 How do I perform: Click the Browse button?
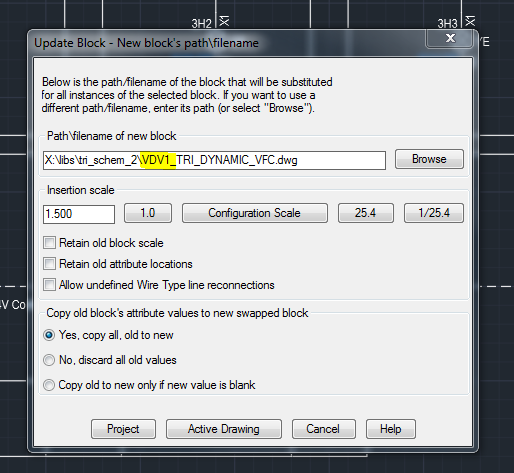pyautogui.click(x=429, y=159)
